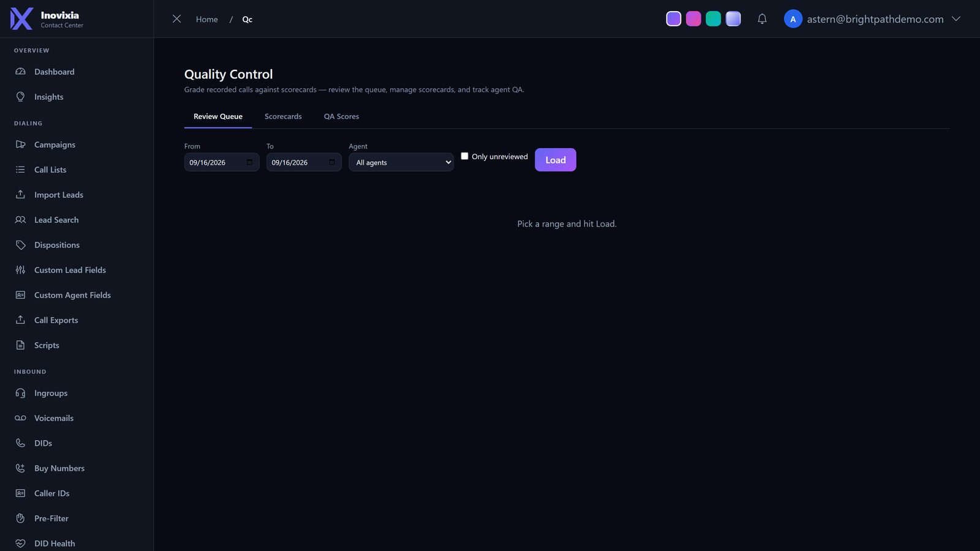Screen dimensions: 980x551
Task: Expand the account menu chevron
Action: (x=956, y=19)
